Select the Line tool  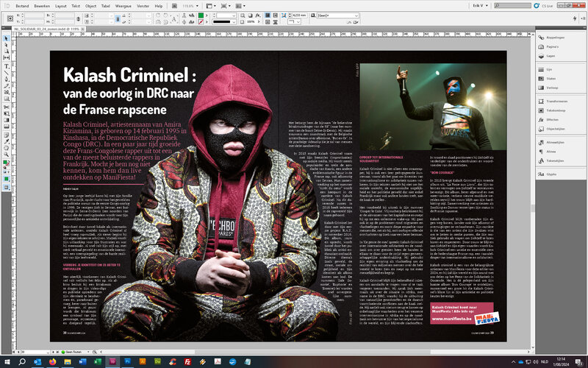coord(7,73)
